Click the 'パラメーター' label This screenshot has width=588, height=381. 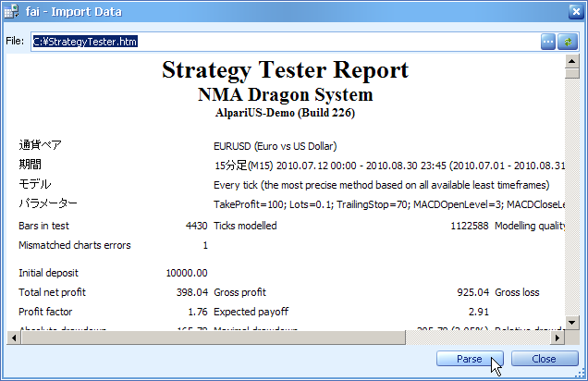pyautogui.click(x=48, y=203)
